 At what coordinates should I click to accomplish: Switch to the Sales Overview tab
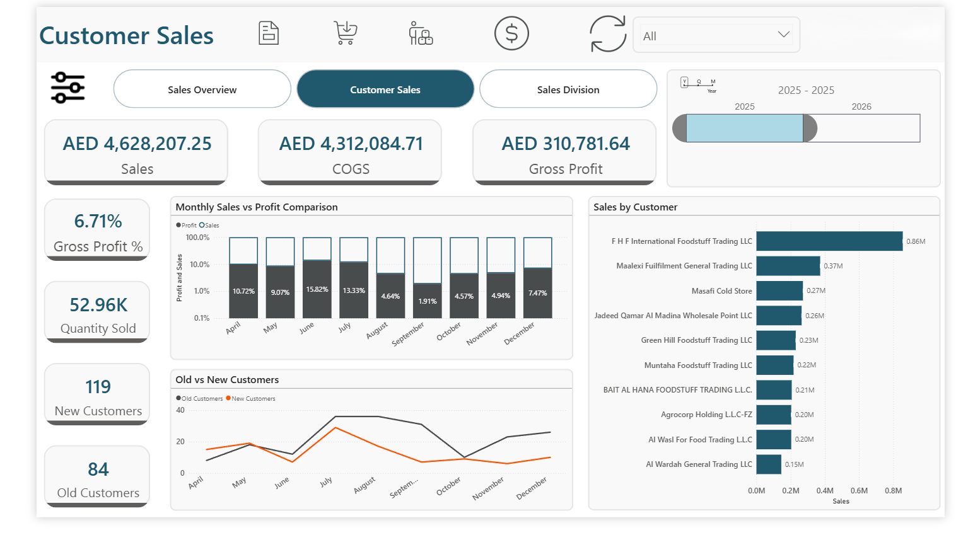point(202,89)
